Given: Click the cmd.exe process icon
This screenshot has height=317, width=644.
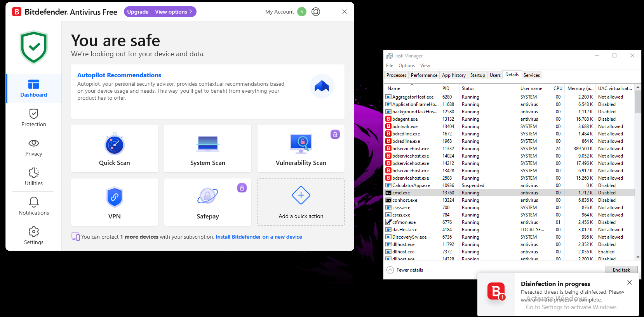Looking at the screenshot, I should [x=388, y=193].
